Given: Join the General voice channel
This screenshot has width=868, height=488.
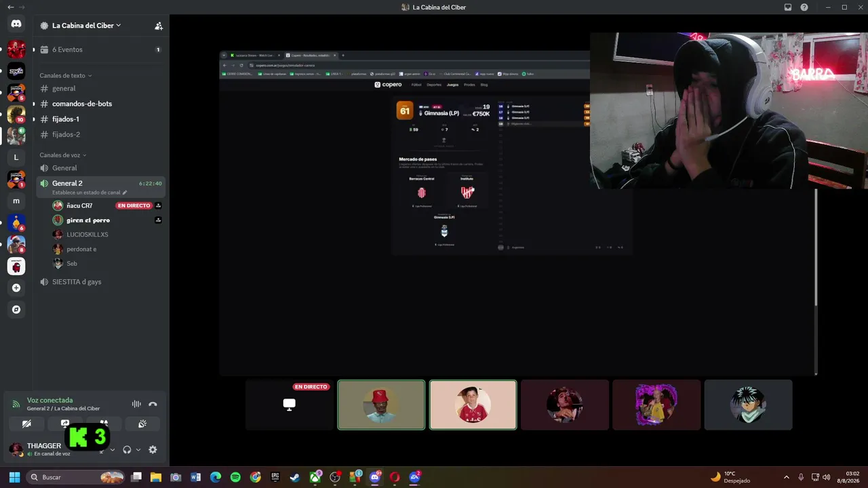Looking at the screenshot, I should click(x=100, y=168).
